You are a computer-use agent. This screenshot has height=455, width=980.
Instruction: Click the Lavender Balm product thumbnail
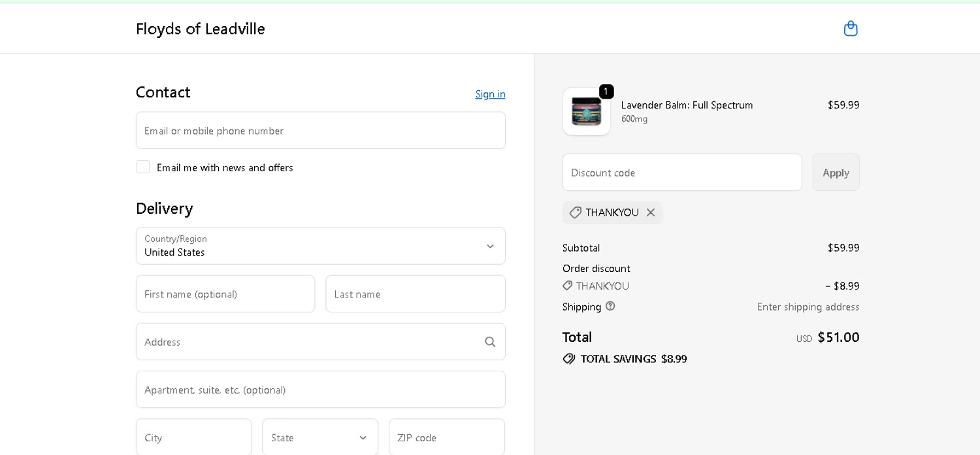(586, 112)
